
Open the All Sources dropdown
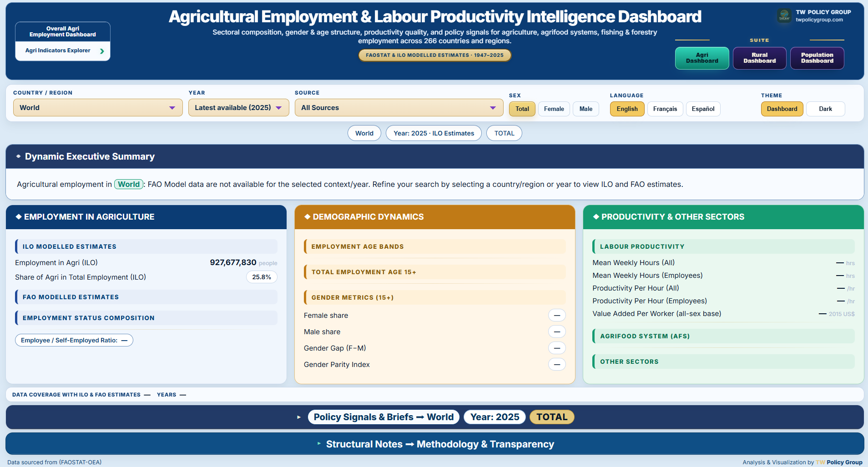[399, 108]
